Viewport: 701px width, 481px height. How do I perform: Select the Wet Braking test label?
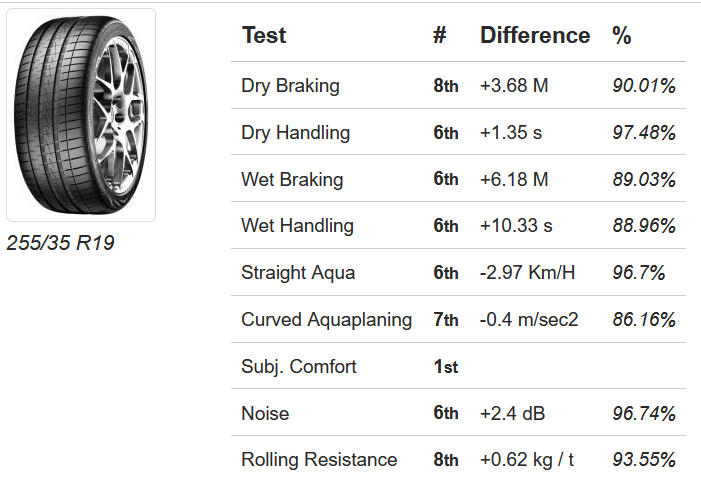[x=292, y=180]
